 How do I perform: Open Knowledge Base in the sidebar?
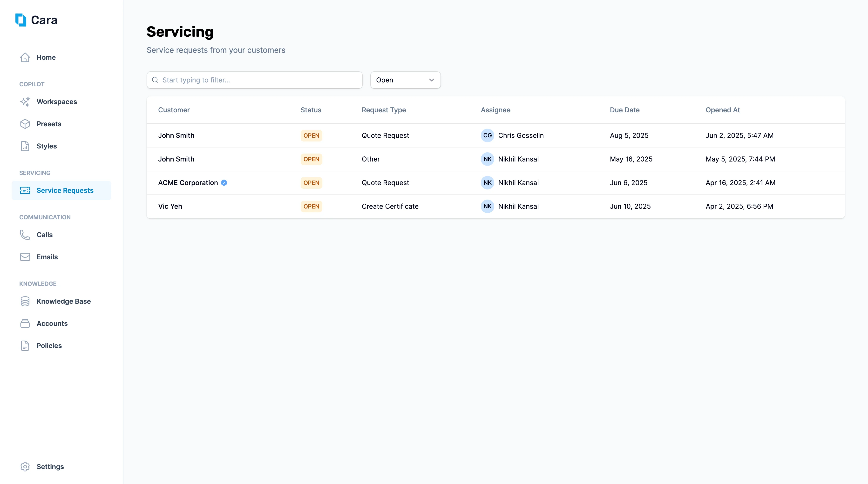[x=61, y=302]
